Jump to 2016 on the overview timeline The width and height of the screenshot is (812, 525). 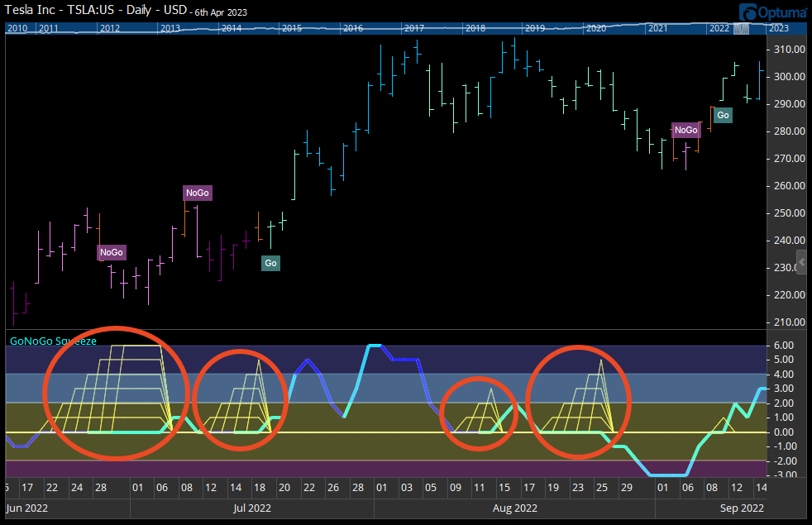353,28
